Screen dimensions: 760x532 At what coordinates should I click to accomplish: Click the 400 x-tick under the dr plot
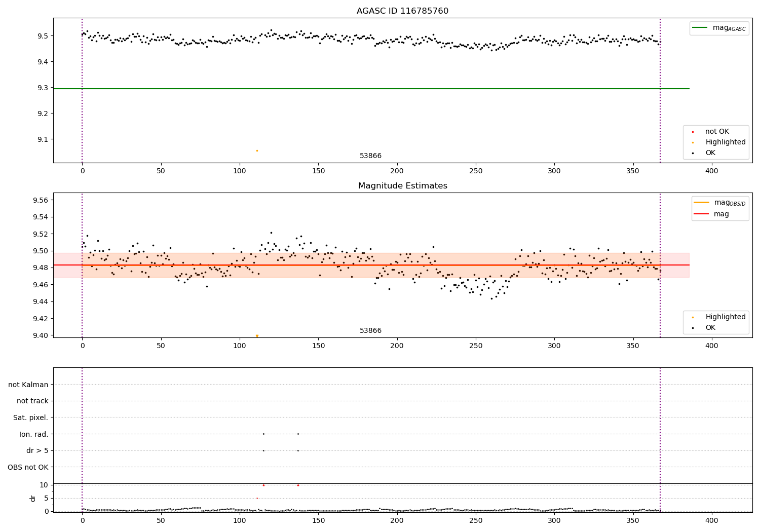tap(712, 520)
